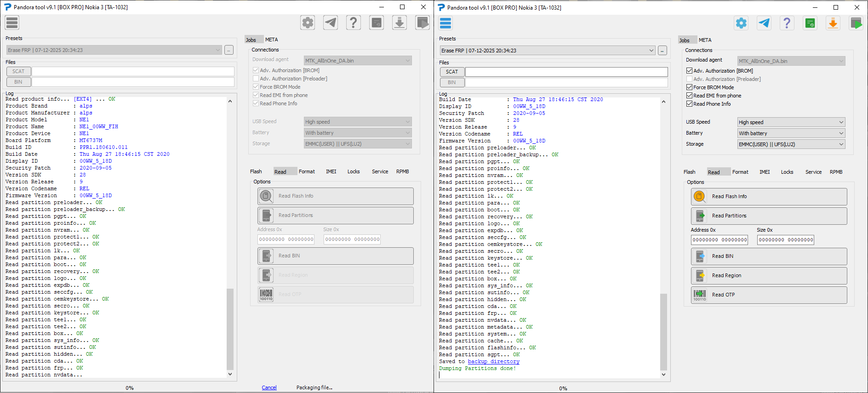
Task: Click log scrollbar thumb in left window
Action: pyautogui.click(x=230, y=329)
